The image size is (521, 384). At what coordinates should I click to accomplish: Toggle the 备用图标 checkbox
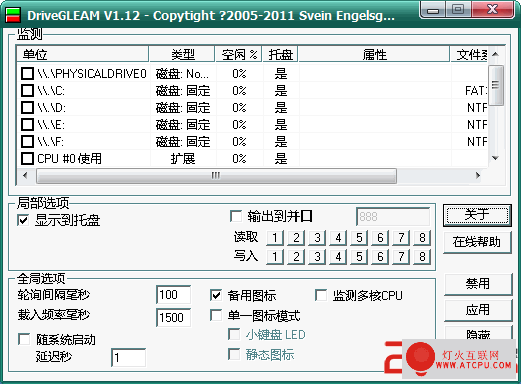click(x=216, y=295)
